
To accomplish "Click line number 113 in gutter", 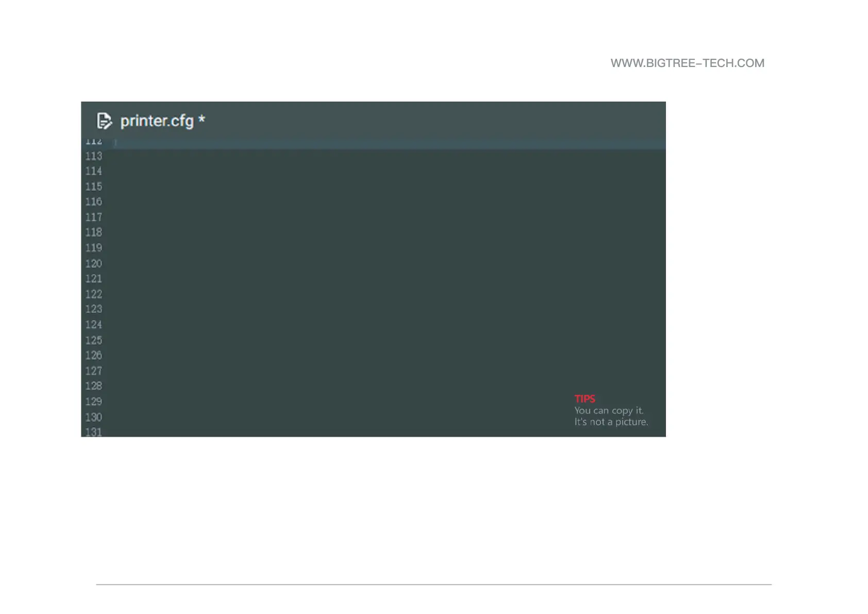I will 94,156.
